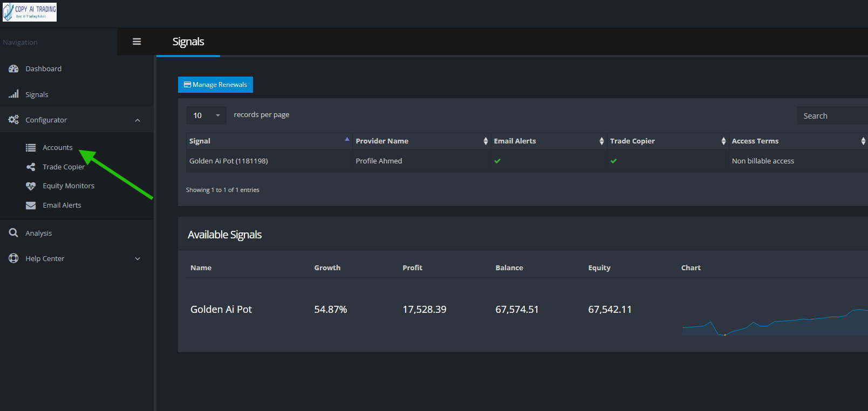
Task: Click into the Search input field
Action: pyautogui.click(x=831, y=116)
